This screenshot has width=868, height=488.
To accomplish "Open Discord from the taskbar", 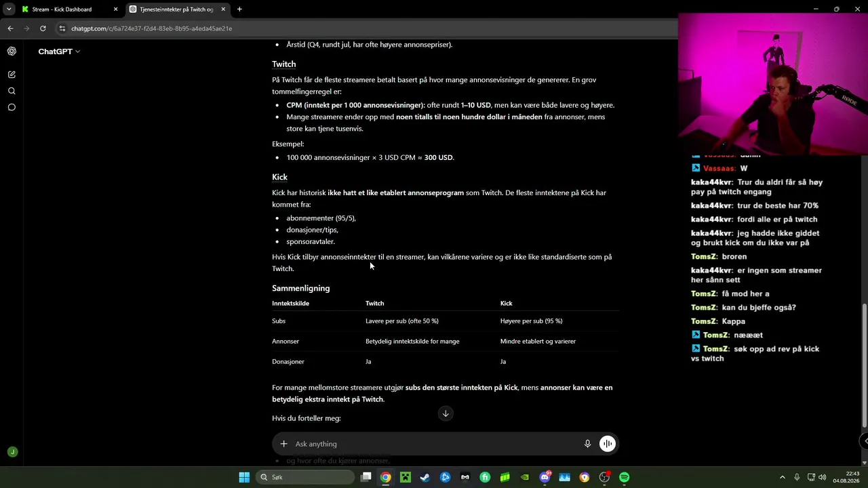I will pyautogui.click(x=545, y=477).
